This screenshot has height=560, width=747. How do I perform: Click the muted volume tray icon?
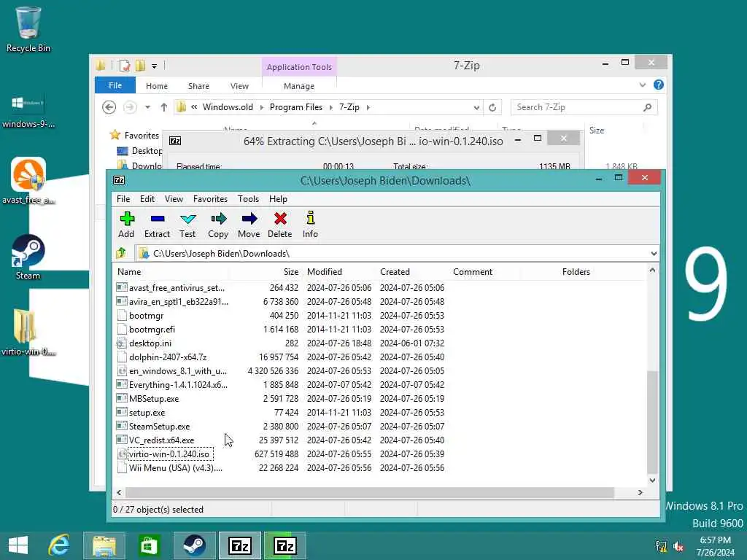pyautogui.click(x=678, y=547)
